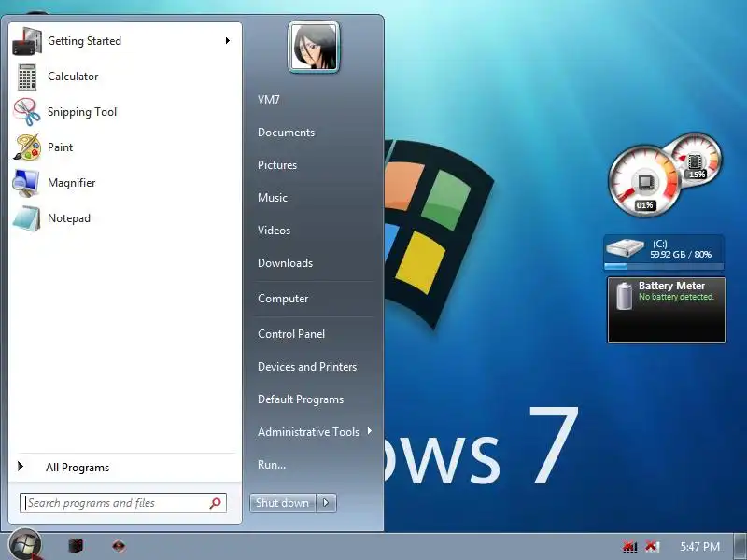Launch Calculator from the Start menu

[x=125, y=77]
